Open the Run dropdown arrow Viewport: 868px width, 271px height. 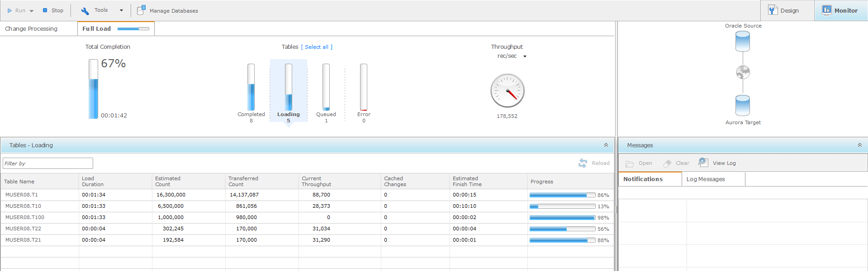pos(32,11)
